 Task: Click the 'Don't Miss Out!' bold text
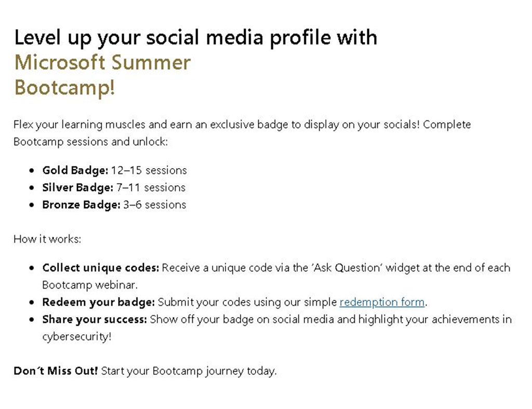56,371
